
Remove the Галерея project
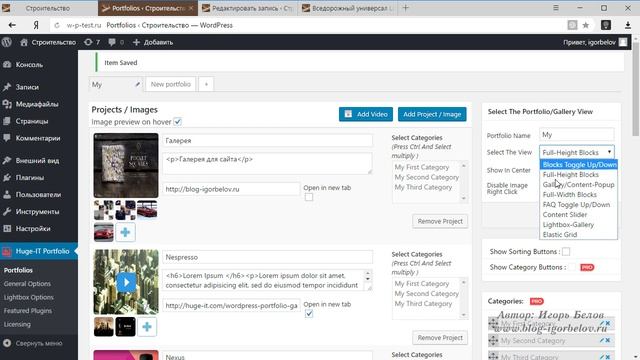point(440,221)
